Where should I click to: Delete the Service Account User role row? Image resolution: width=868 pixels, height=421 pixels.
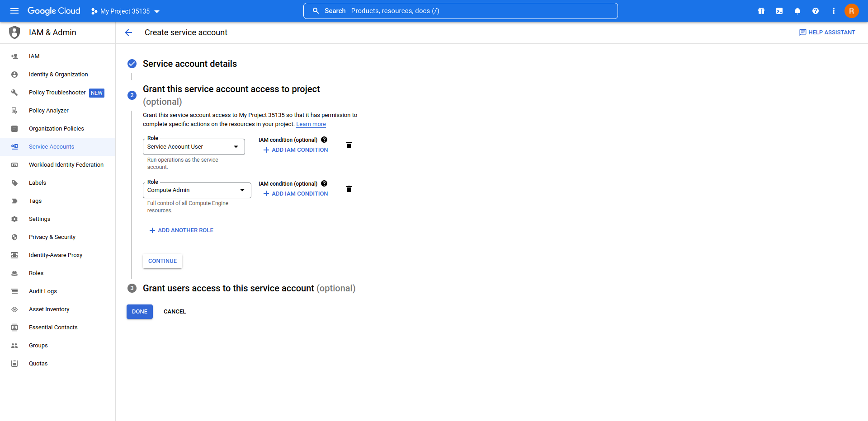pyautogui.click(x=349, y=145)
